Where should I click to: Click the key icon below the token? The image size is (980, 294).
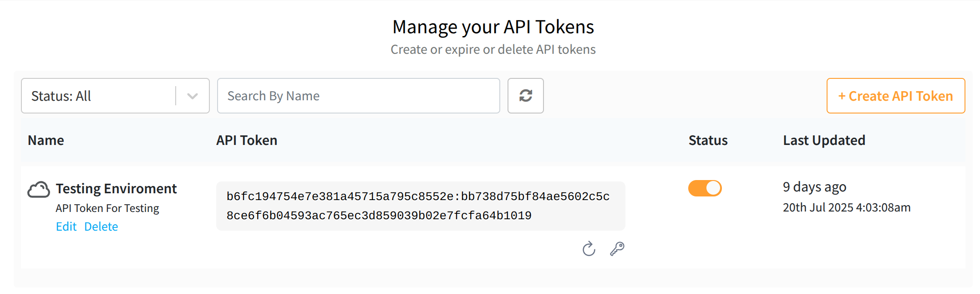pyautogui.click(x=617, y=249)
